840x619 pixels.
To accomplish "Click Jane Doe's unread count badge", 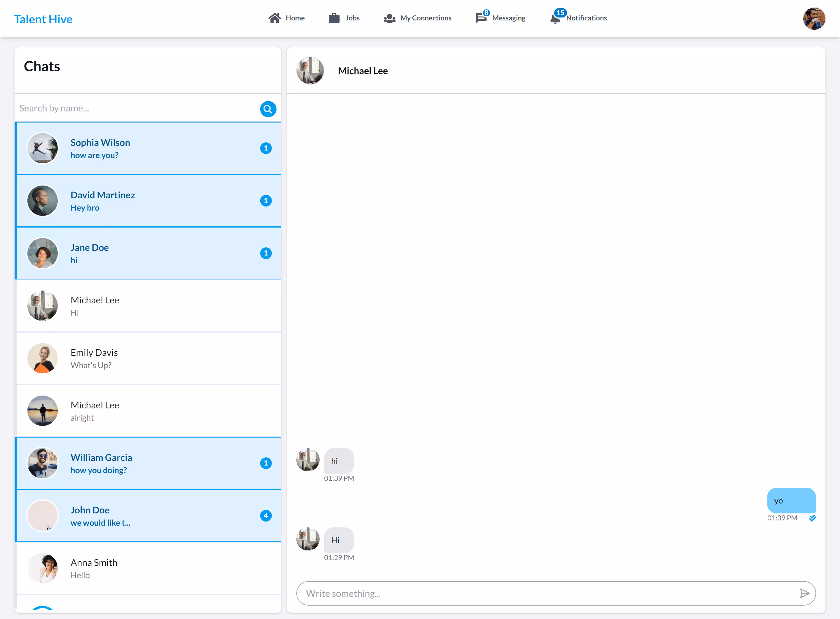I will [266, 253].
